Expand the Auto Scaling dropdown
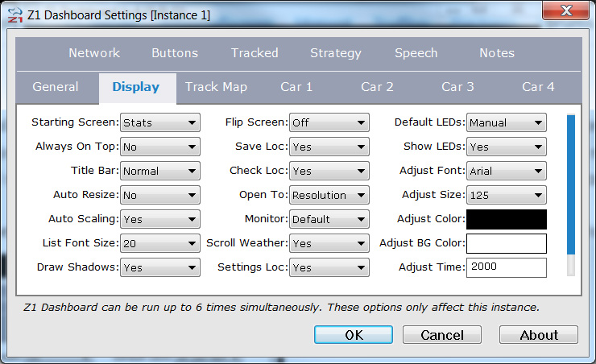The height and width of the screenshot is (364, 596). (160, 219)
